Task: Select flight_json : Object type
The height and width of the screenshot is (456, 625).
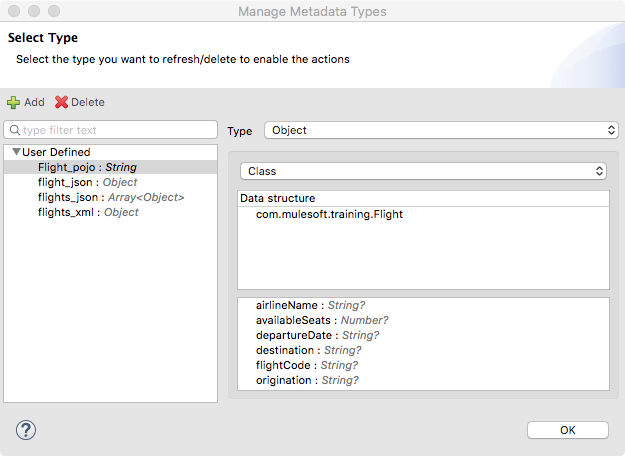Action: [x=110, y=182]
